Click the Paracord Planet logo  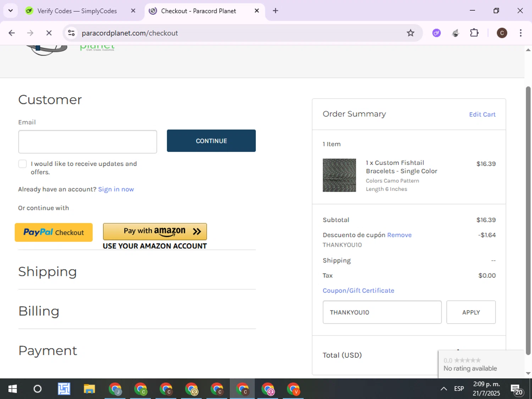point(71,50)
